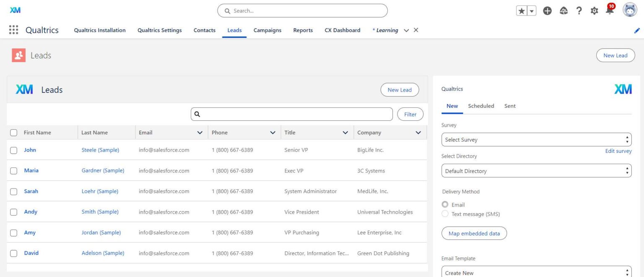Click the New Lead button
644x277 pixels.
[x=615, y=55]
